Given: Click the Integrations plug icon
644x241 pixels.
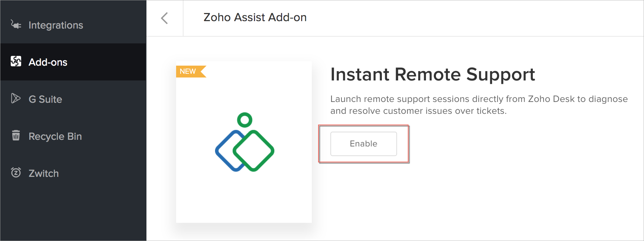Looking at the screenshot, I should (x=16, y=24).
